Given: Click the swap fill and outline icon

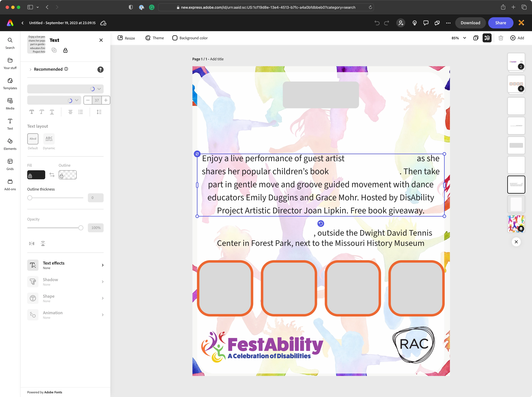Looking at the screenshot, I should (x=52, y=175).
